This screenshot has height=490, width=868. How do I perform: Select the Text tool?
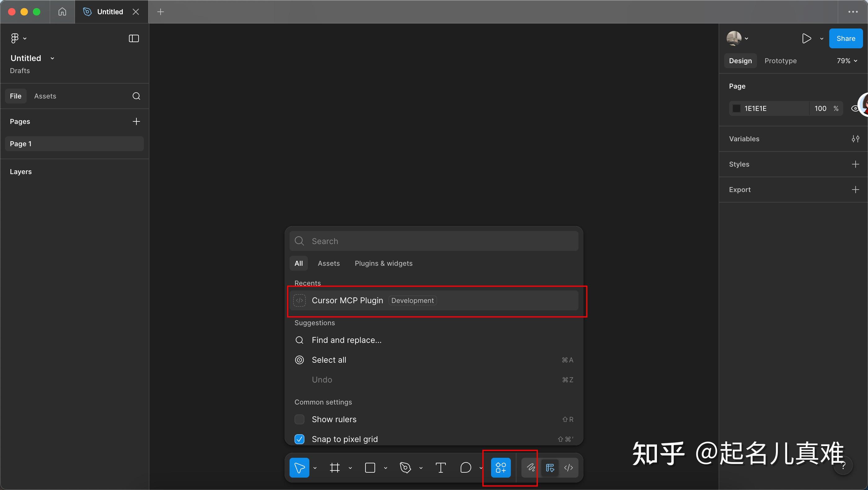[x=441, y=468]
